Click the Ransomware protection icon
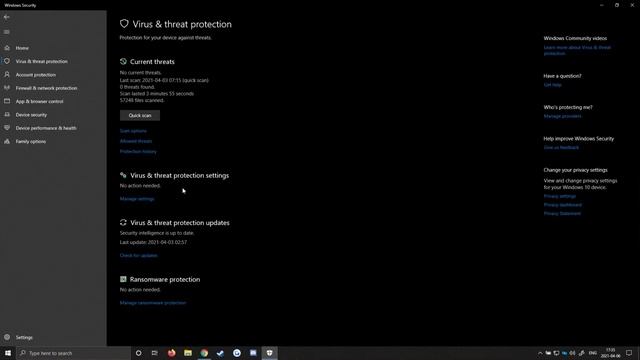The image size is (640, 360). click(123, 279)
